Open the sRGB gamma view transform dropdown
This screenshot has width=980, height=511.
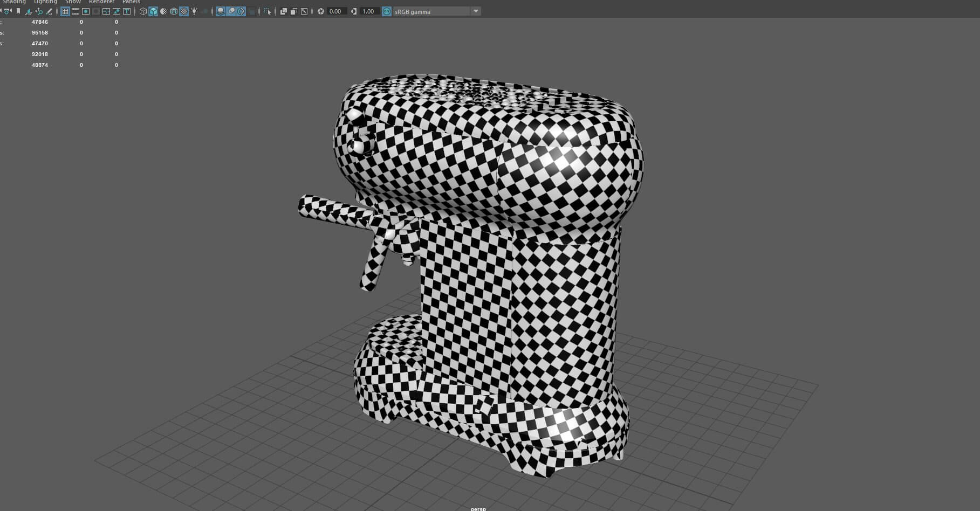[x=476, y=11]
